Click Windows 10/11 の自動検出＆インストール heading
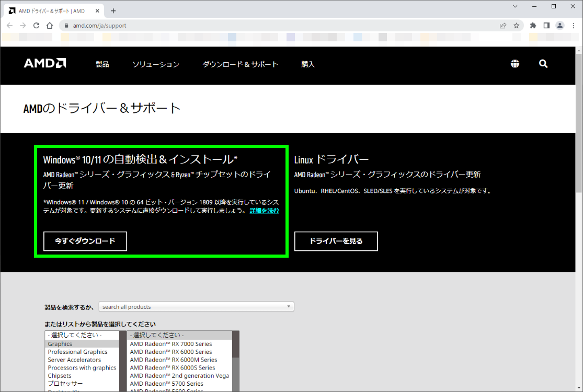Image resolution: width=583 pixels, height=392 pixels. (x=140, y=160)
